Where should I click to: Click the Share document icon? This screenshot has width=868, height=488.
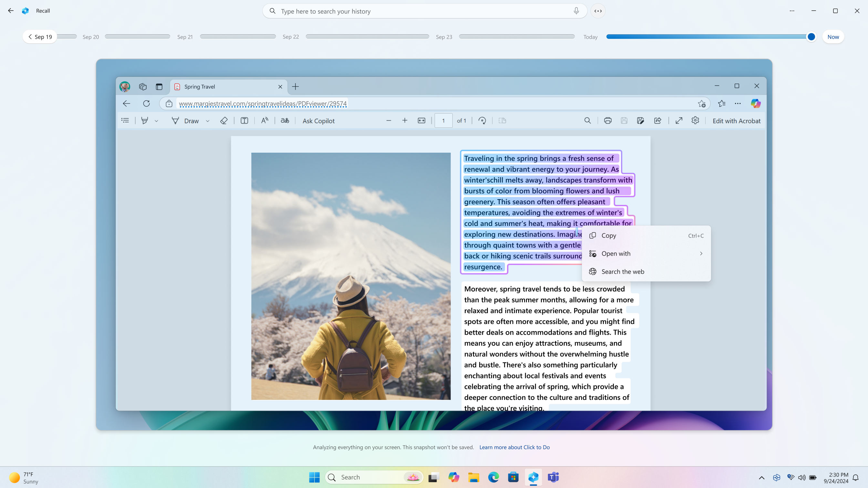[x=657, y=120]
